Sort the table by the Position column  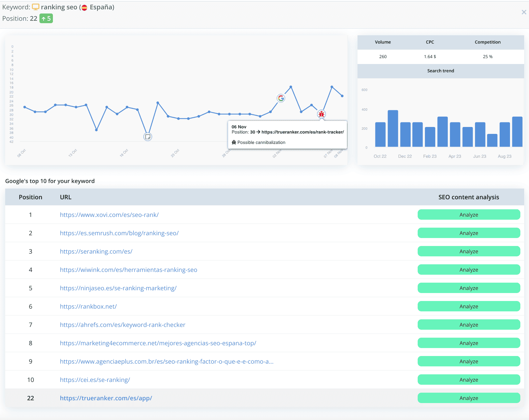30,197
